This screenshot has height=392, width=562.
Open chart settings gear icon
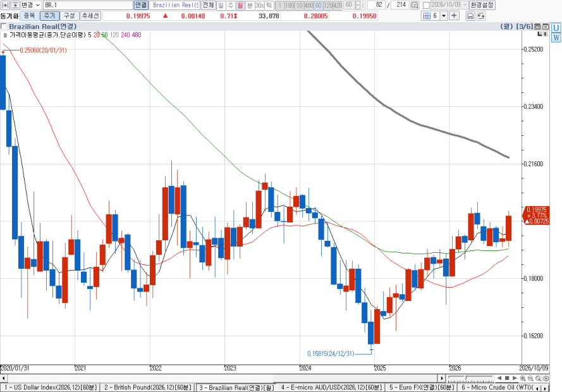pos(546,378)
